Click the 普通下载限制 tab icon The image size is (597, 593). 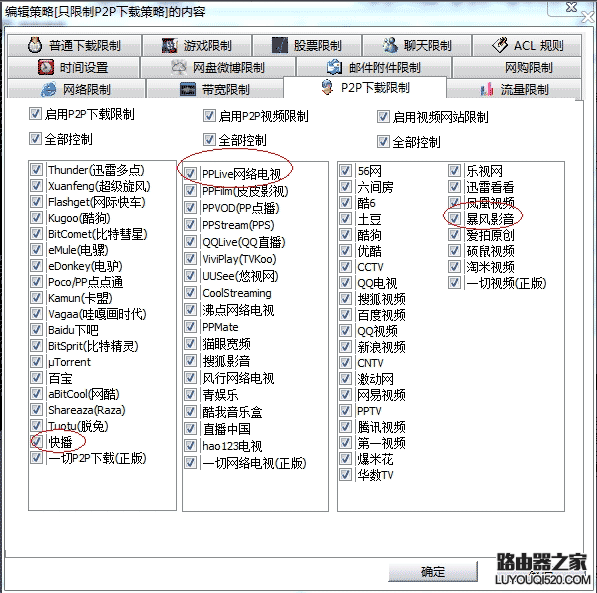tap(35, 45)
